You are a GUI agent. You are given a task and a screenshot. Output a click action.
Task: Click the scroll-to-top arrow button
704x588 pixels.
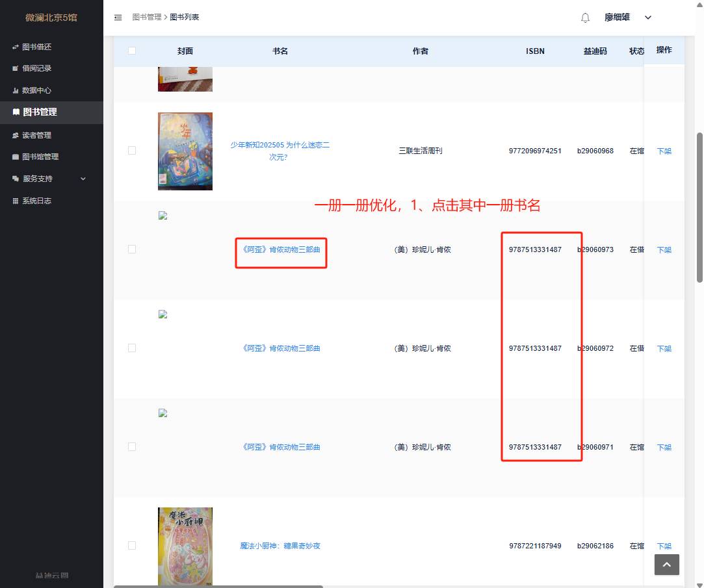(x=666, y=565)
